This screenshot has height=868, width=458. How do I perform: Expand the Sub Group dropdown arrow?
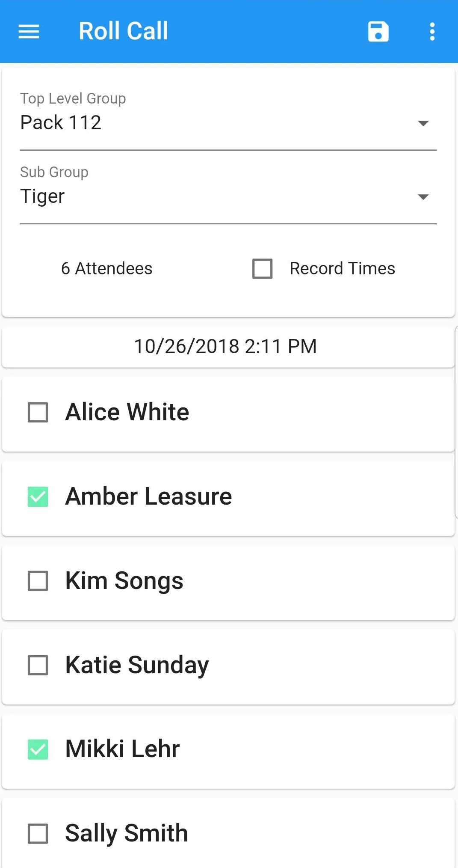point(423,197)
